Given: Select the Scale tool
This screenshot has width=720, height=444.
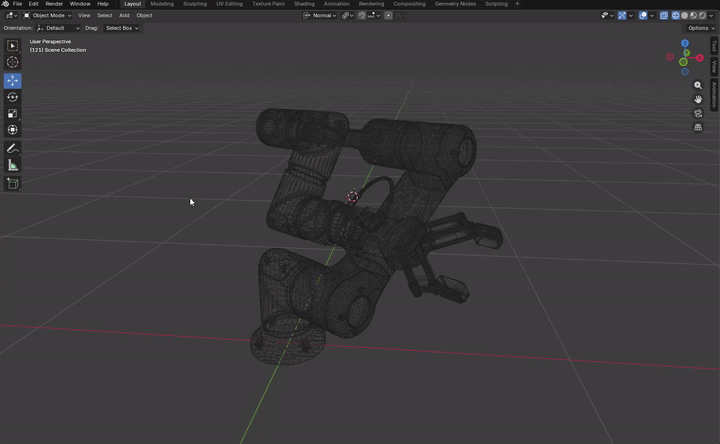Looking at the screenshot, I should tap(12, 113).
